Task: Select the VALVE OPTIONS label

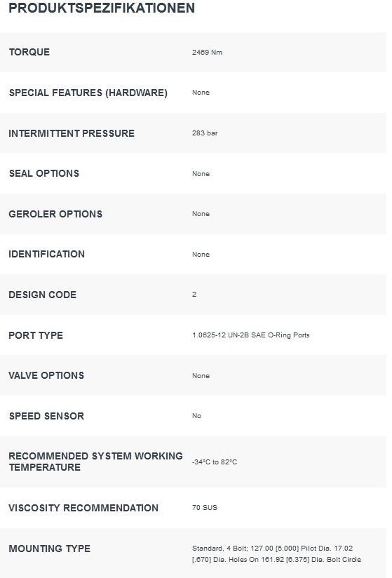Action: (46, 375)
